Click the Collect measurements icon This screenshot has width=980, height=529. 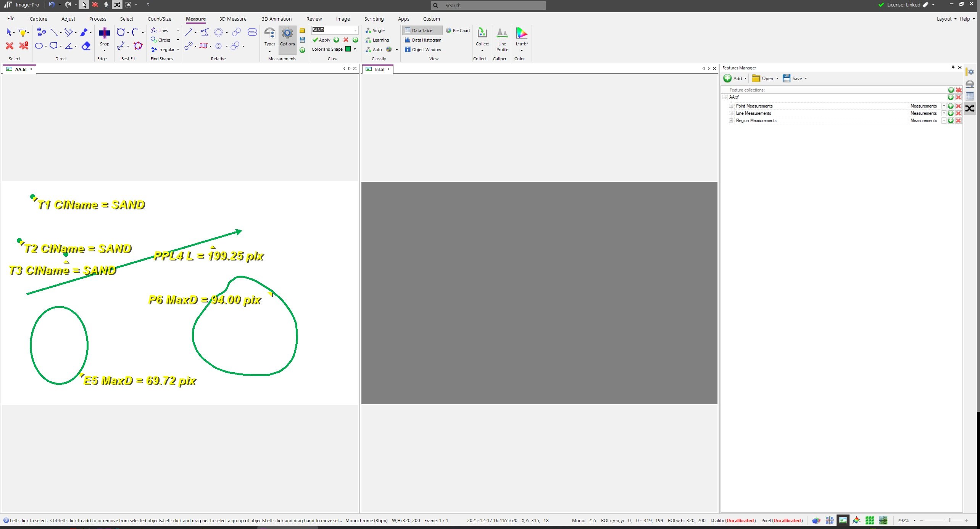[482, 33]
